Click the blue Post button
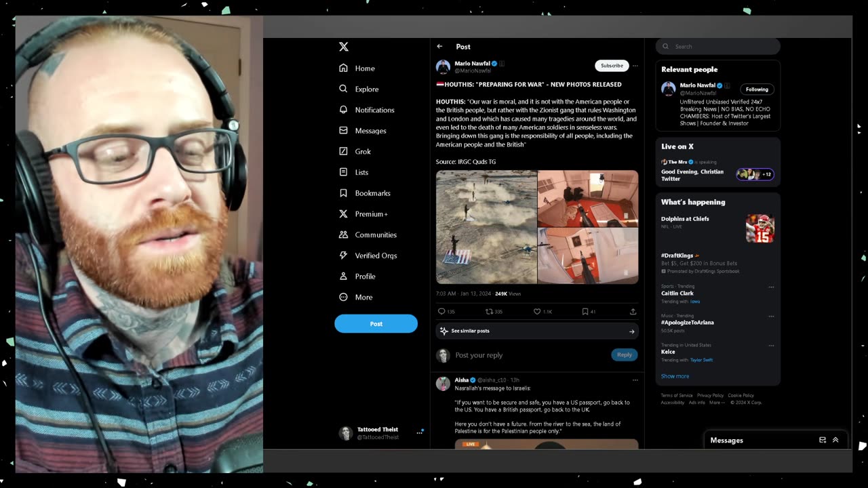The width and height of the screenshot is (868, 488). [376, 323]
